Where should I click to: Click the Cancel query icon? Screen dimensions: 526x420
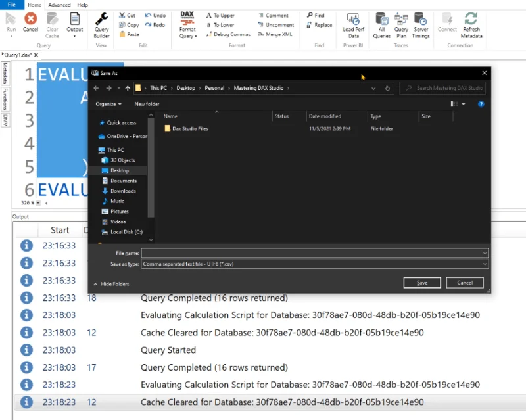[30, 18]
